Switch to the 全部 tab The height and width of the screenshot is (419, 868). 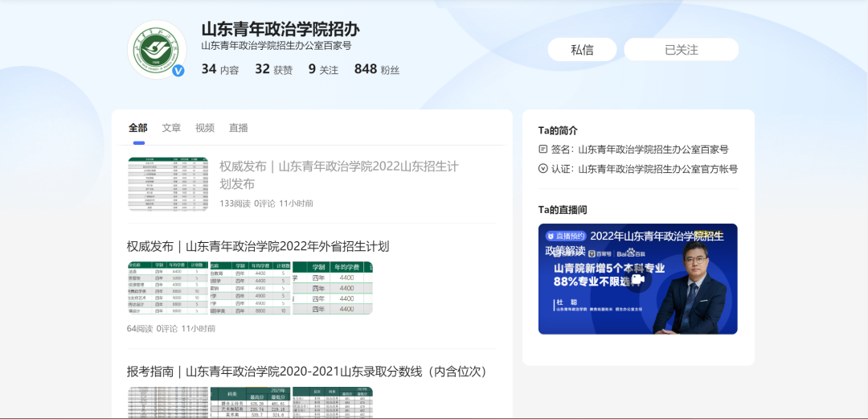pyautogui.click(x=138, y=128)
